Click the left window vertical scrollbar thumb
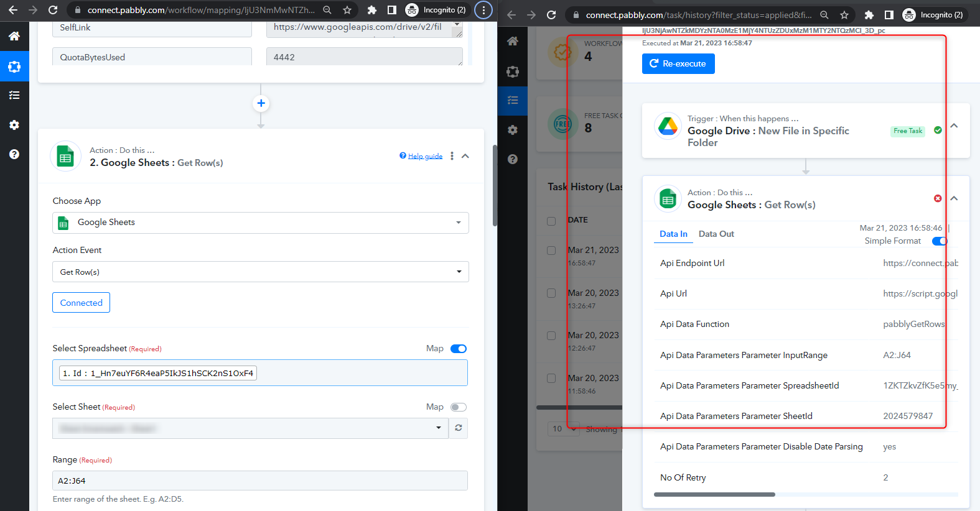The width and height of the screenshot is (980, 511). click(x=495, y=185)
